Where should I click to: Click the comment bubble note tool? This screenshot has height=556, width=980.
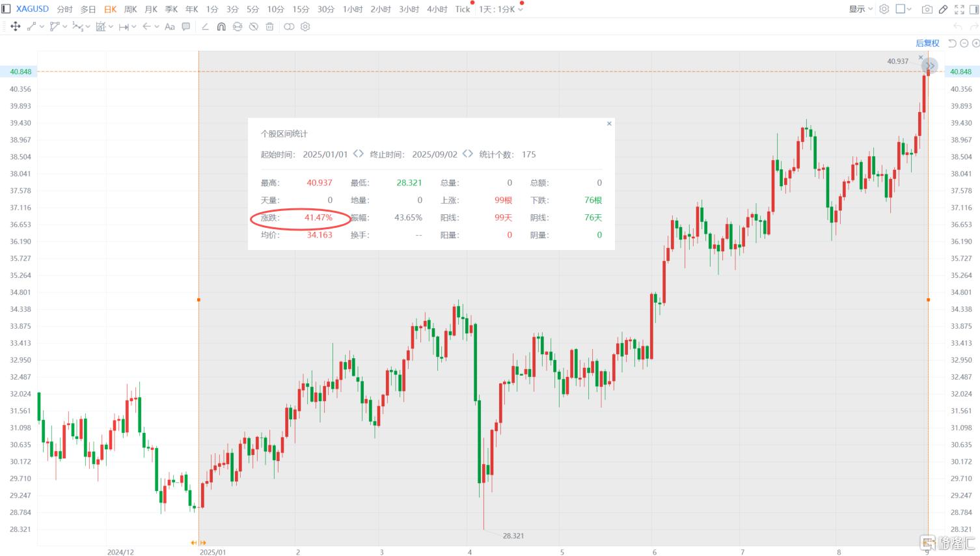186,27
